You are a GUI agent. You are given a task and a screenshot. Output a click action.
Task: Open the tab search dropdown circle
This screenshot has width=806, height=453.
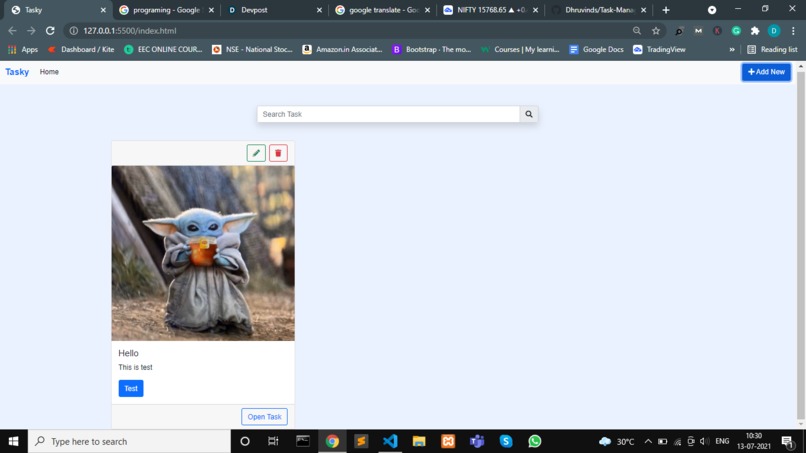click(712, 10)
